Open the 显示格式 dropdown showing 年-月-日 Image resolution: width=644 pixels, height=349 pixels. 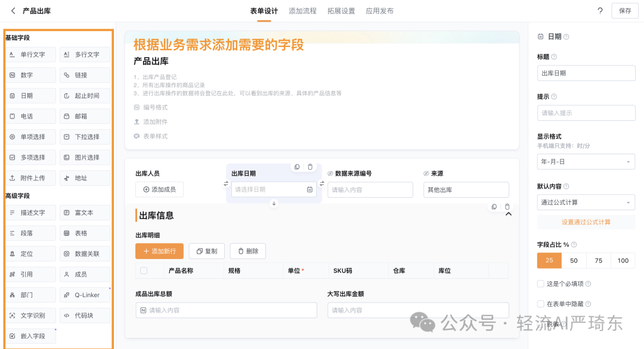[x=586, y=161]
